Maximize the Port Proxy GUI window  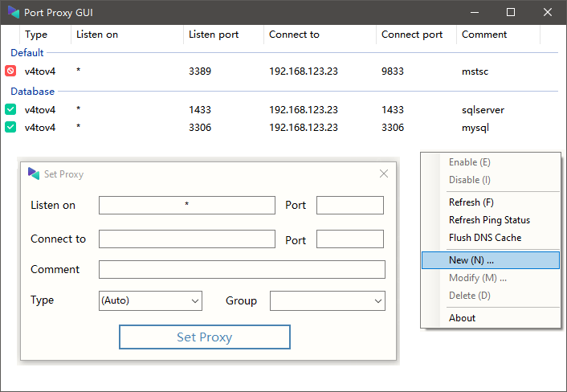coord(511,12)
